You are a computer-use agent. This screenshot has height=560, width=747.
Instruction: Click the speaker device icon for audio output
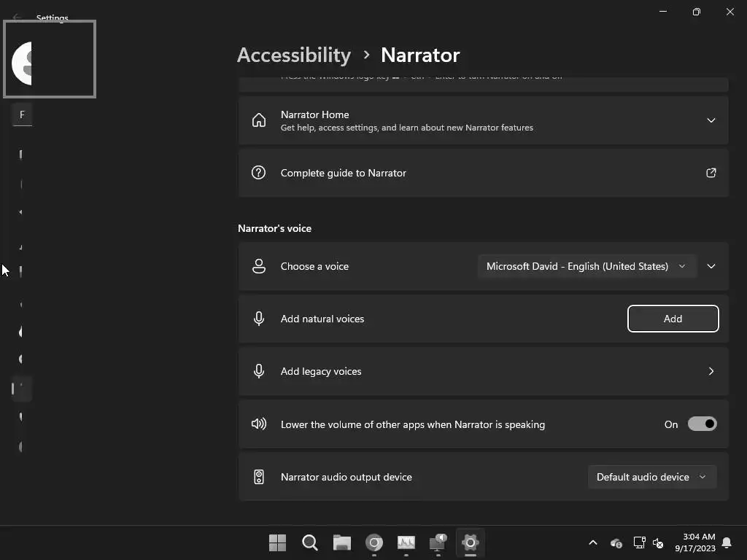point(259,477)
